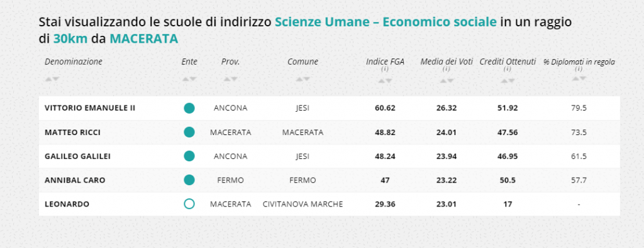Sort by Denominazione using the arrows
644x248 pixels.
click(52, 79)
